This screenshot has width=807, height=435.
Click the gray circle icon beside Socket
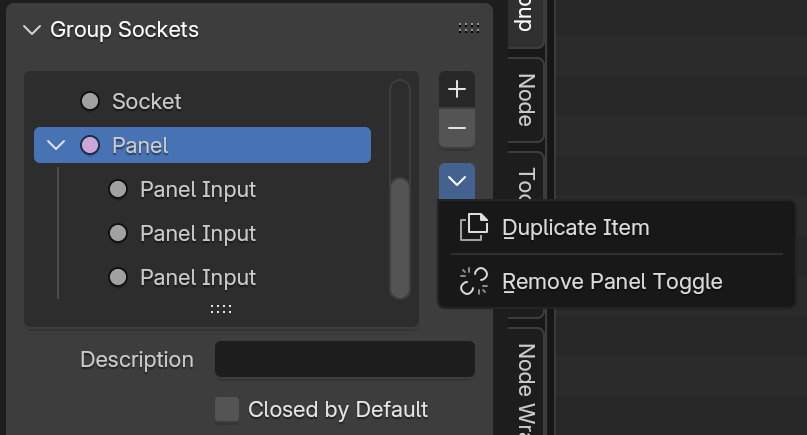click(90, 101)
